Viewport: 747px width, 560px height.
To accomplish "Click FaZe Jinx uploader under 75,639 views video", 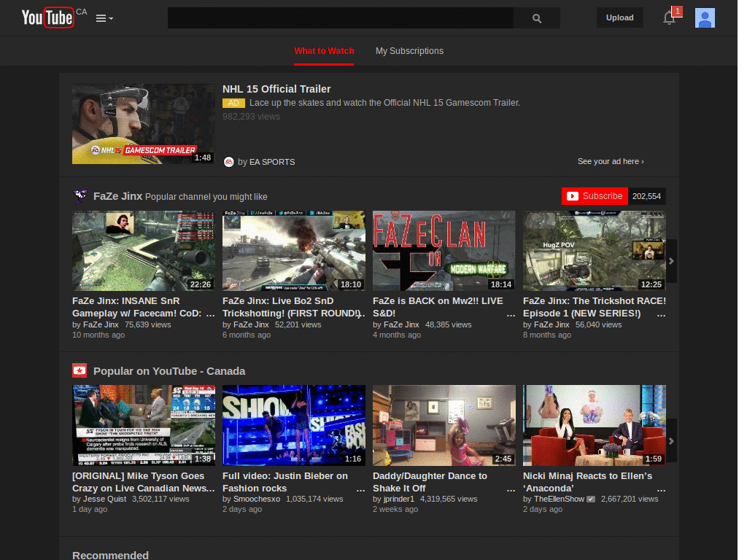I will pos(101,324).
